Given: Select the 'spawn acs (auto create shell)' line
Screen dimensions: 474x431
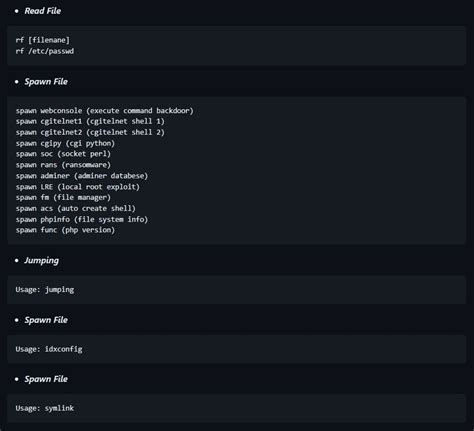Looking at the screenshot, I should (x=76, y=209).
